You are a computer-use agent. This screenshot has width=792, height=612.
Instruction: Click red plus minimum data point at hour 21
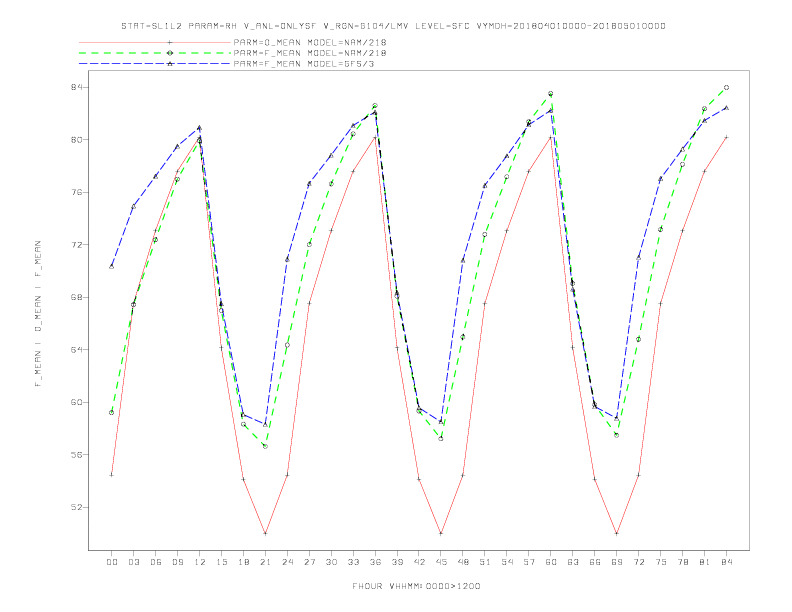(265, 533)
